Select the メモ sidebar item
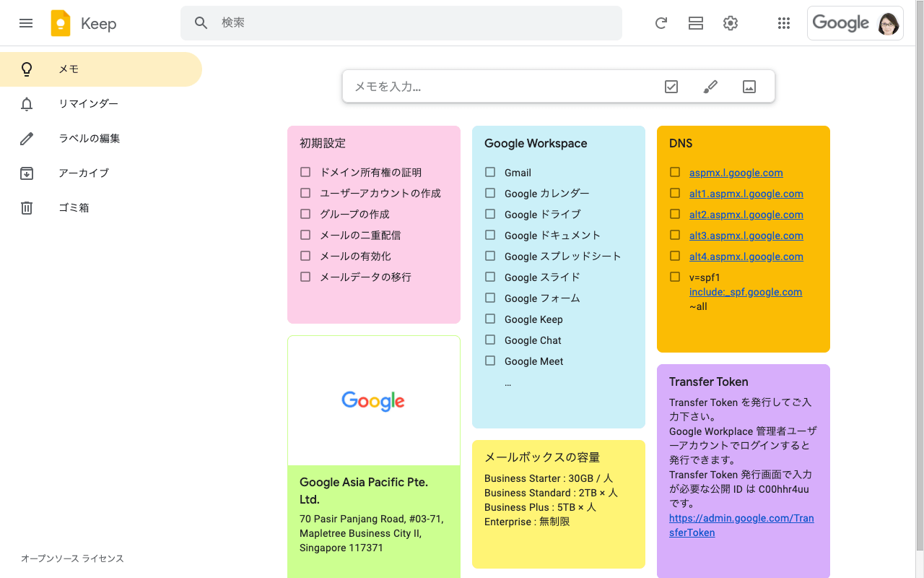 pos(101,69)
